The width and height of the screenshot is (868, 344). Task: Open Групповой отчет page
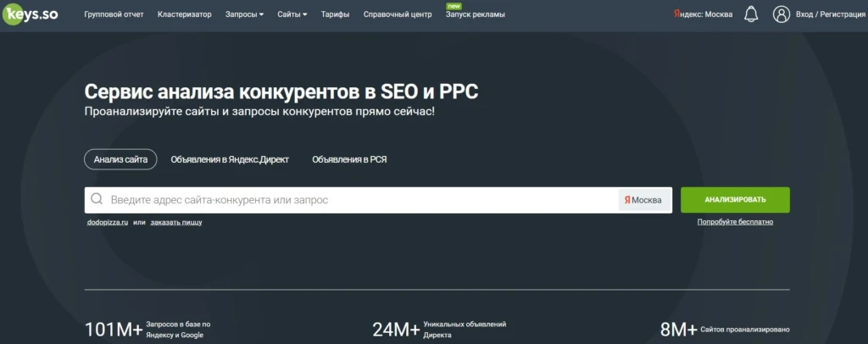pos(114,14)
